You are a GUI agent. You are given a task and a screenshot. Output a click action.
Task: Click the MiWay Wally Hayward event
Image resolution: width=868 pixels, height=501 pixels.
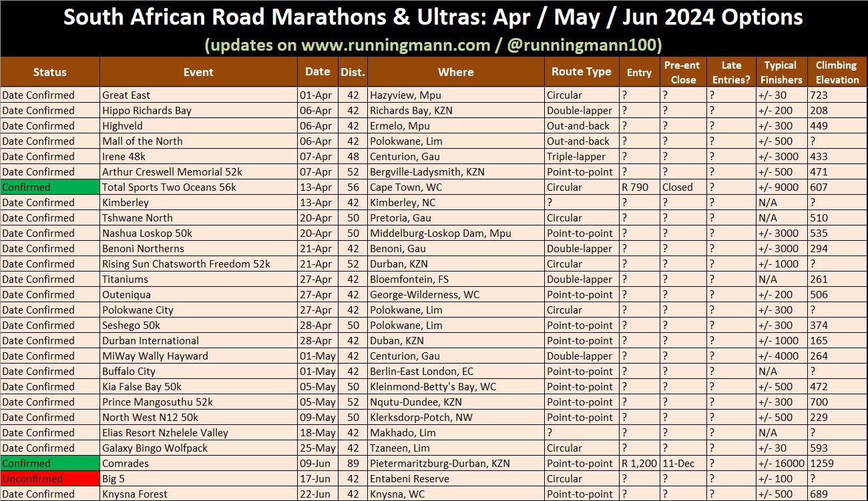[198, 356]
